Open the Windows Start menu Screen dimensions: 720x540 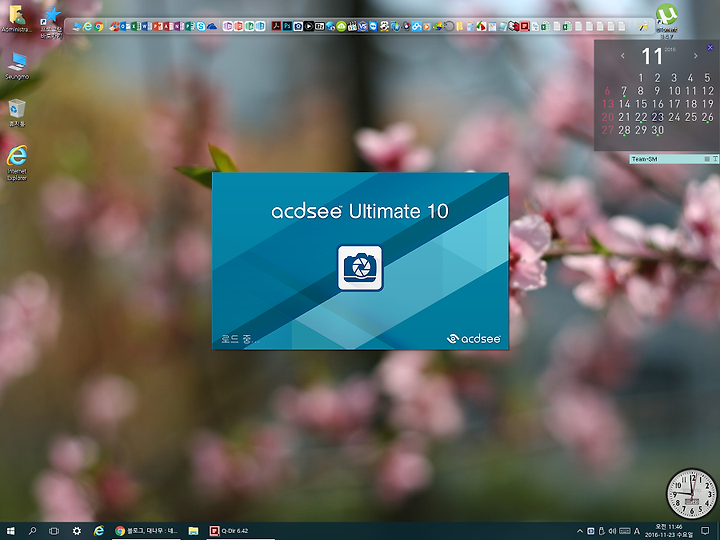[10, 531]
